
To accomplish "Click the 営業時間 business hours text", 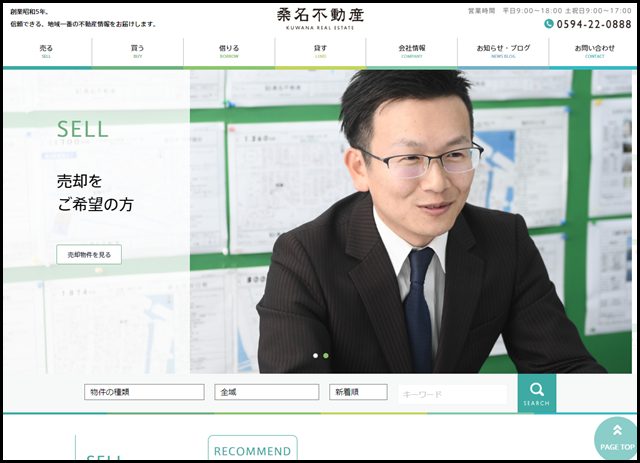I will tap(550, 11).
